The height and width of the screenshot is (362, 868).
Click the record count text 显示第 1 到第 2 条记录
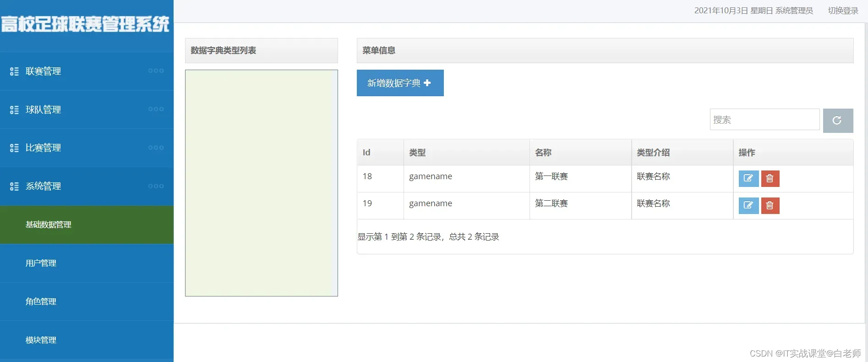tap(399, 237)
